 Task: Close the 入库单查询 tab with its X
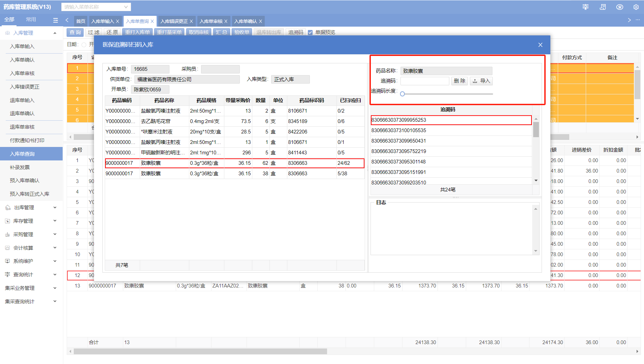[152, 21]
